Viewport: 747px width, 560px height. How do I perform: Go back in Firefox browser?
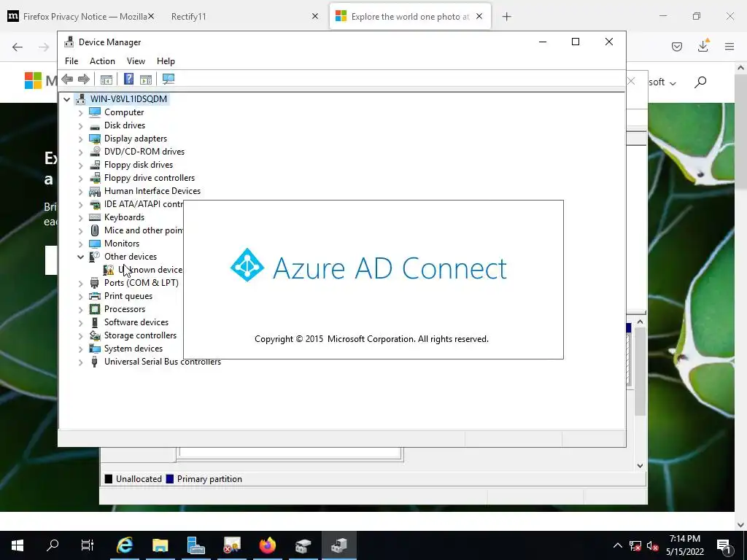[x=18, y=47]
